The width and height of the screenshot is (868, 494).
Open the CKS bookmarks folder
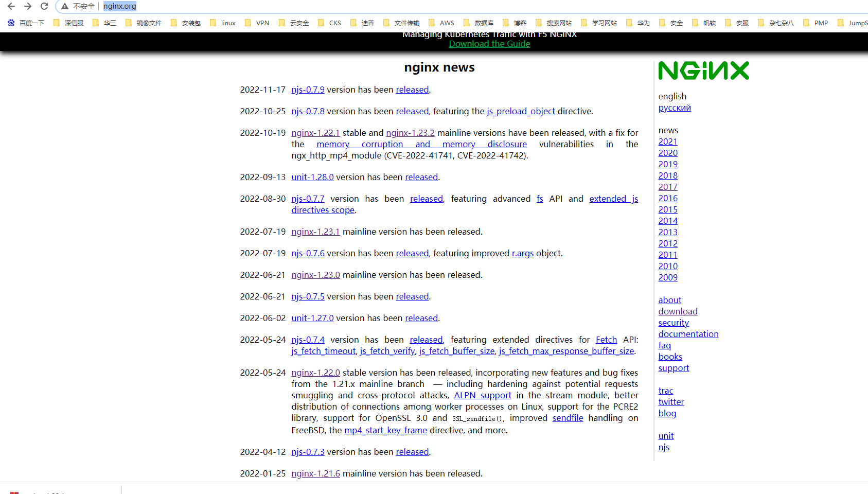point(329,23)
